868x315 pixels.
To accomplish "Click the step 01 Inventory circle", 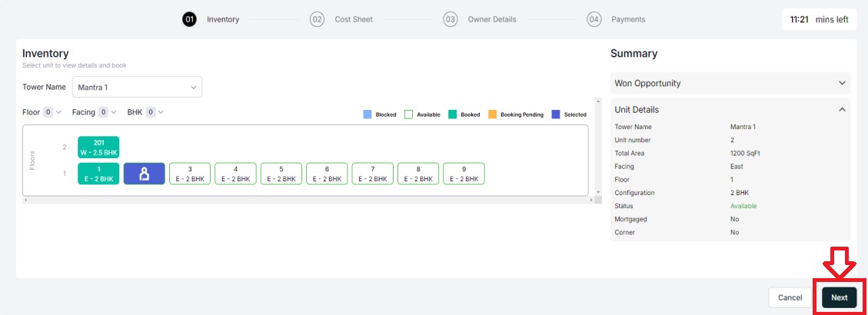I will pos(189,19).
